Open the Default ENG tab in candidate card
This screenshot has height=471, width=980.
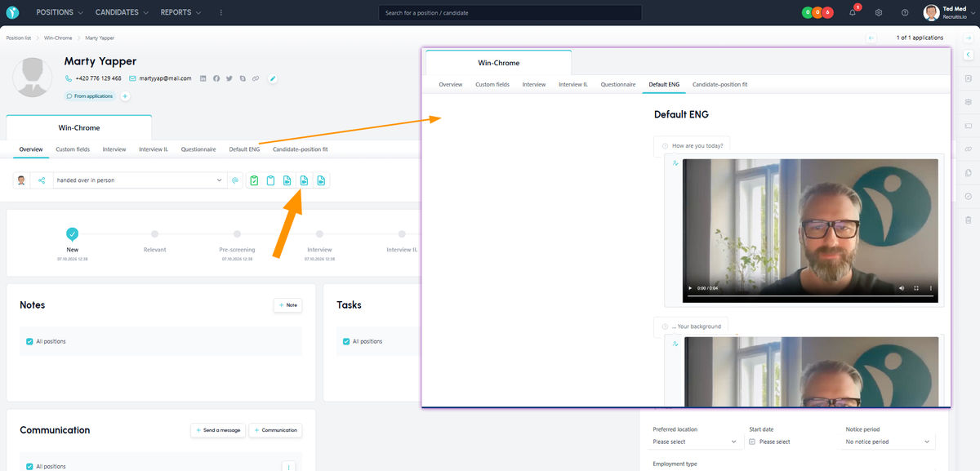tap(244, 149)
